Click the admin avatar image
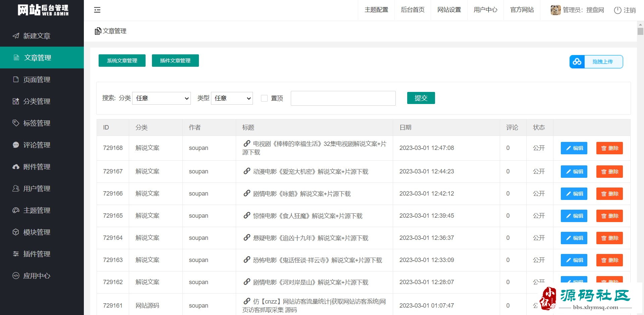This screenshot has height=315, width=644. click(555, 10)
